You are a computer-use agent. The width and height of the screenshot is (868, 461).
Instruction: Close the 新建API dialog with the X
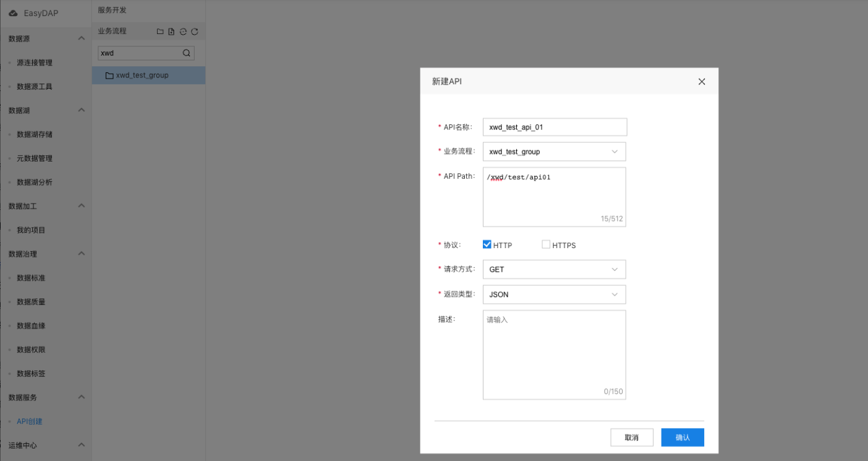pyautogui.click(x=702, y=82)
